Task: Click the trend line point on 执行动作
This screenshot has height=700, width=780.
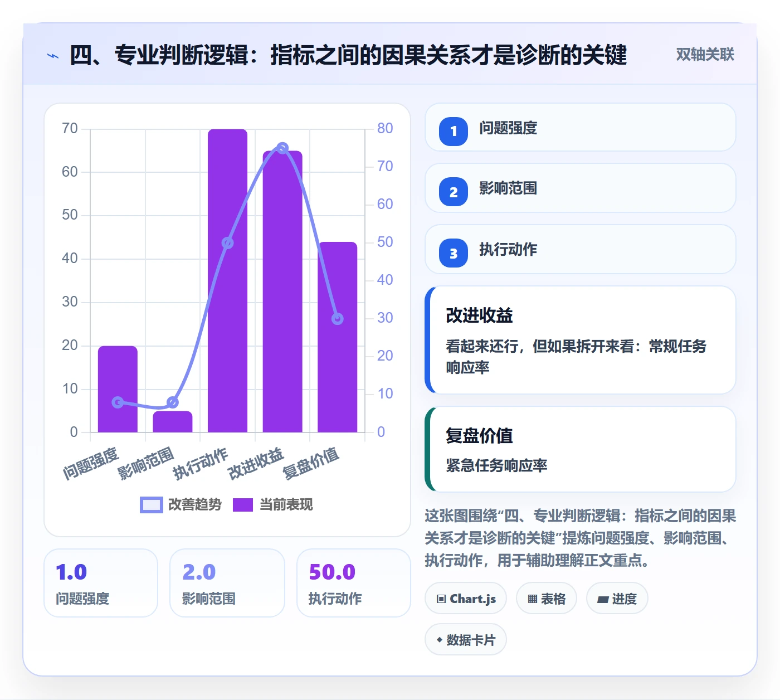Action: 227,243
